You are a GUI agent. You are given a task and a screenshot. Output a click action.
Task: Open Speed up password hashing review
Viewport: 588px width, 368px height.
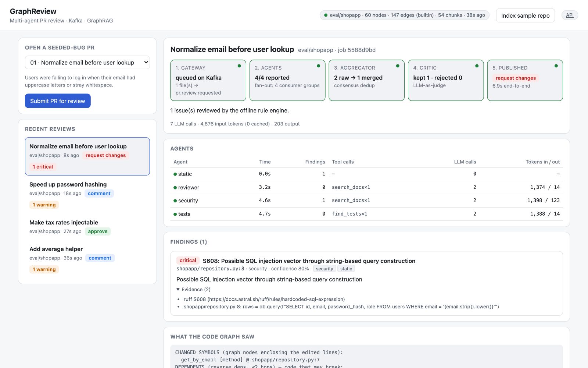87,194
